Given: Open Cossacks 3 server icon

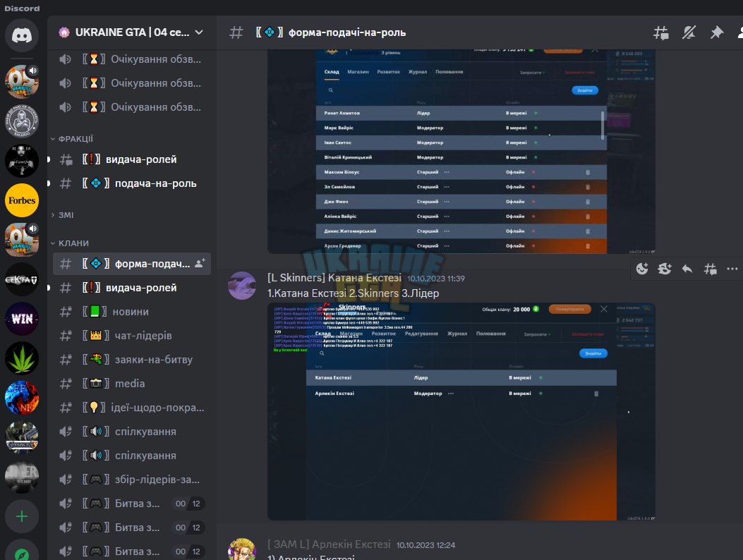Looking at the screenshot, I should pos(22,437).
